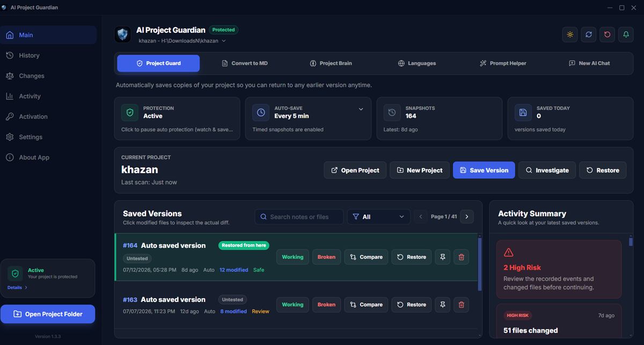Screen dimensions: 644x345
Task: Open the 12 modified files link
Action: [x=233, y=270]
